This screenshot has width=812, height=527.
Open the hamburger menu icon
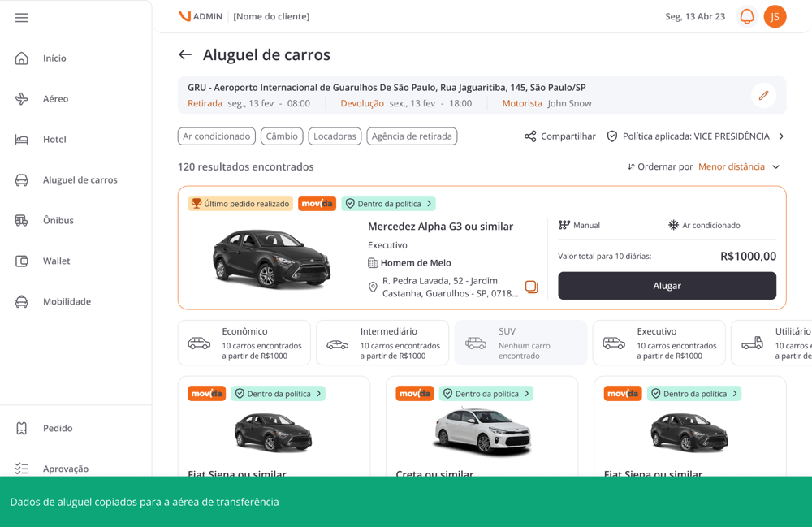click(21, 18)
